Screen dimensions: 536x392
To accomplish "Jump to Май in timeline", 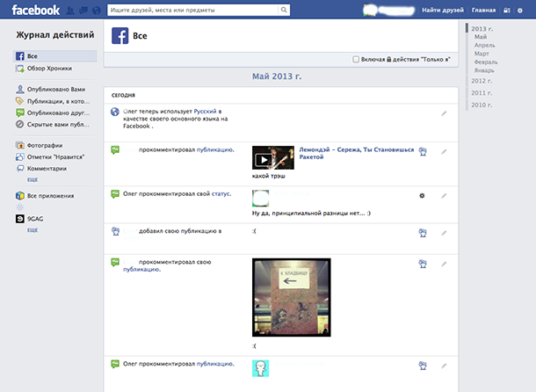I will pos(481,37).
